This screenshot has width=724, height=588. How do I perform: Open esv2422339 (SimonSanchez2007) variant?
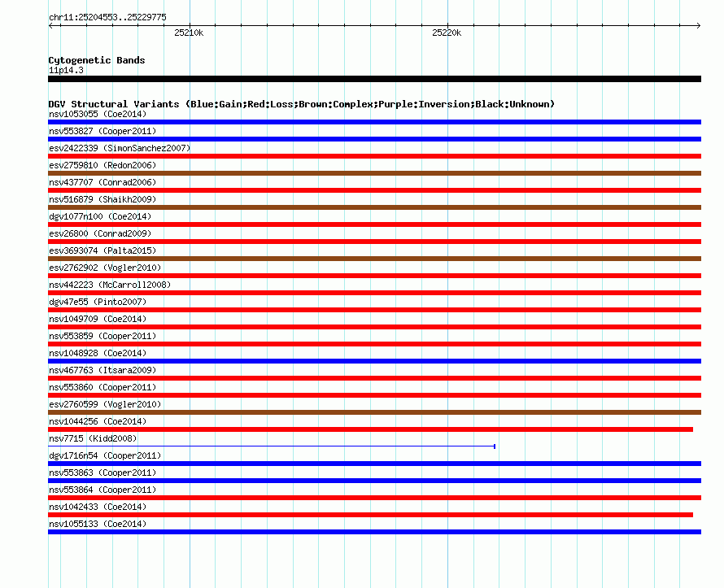120,148
